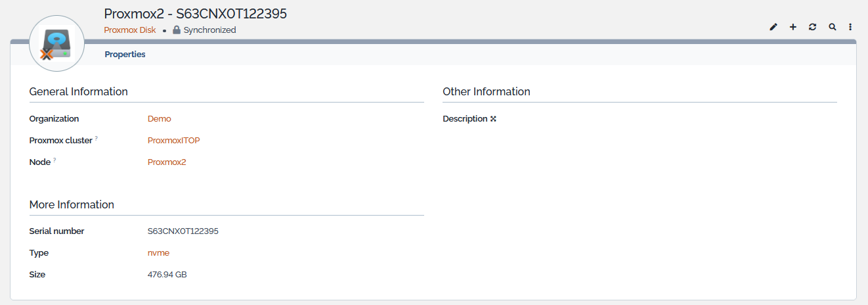Open the Proxmox2 node link
The width and height of the screenshot is (868, 305).
(167, 162)
